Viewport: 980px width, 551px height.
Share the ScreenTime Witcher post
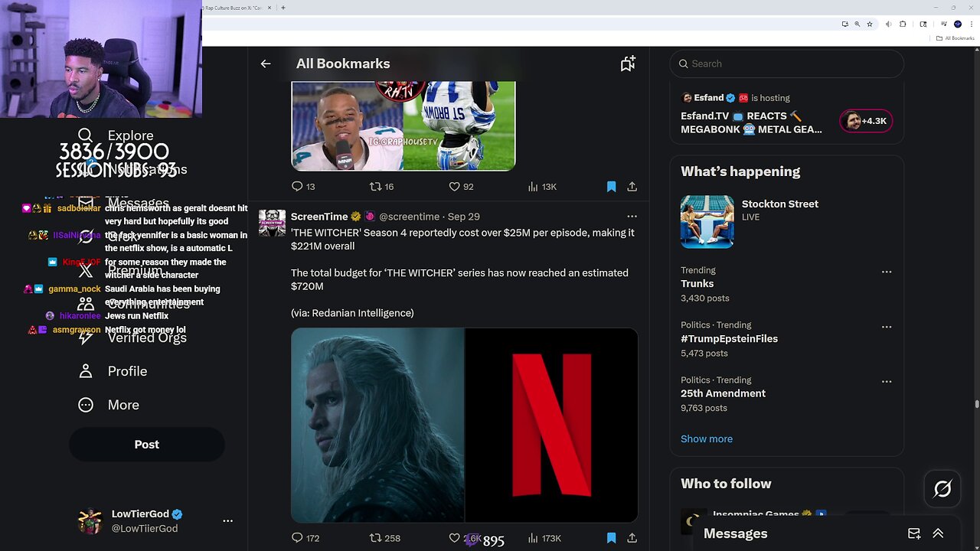(632, 539)
